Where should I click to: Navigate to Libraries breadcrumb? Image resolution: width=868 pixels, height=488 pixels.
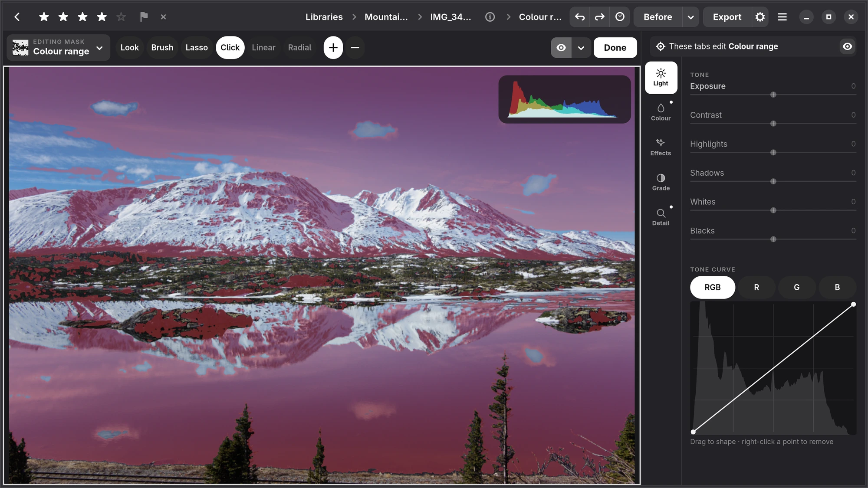(324, 17)
